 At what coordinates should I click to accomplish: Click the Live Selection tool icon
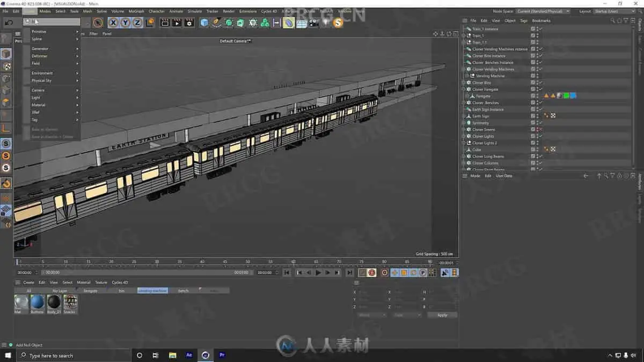98,23
